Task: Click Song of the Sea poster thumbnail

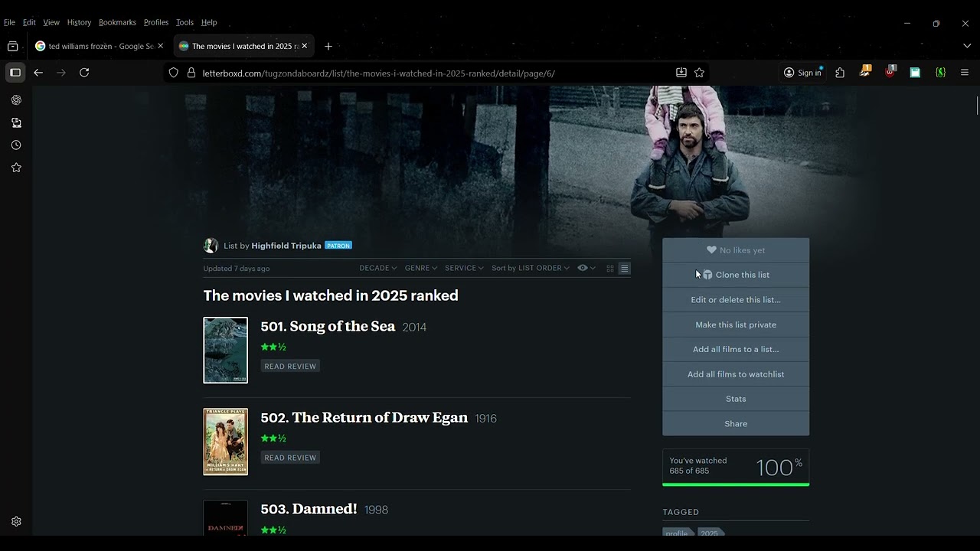Action: [x=225, y=350]
